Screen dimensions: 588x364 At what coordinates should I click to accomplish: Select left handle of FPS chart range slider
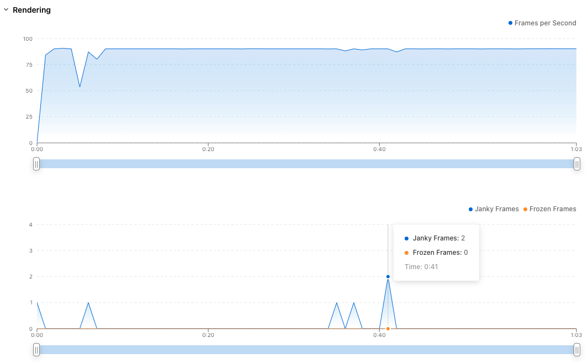tap(36, 164)
